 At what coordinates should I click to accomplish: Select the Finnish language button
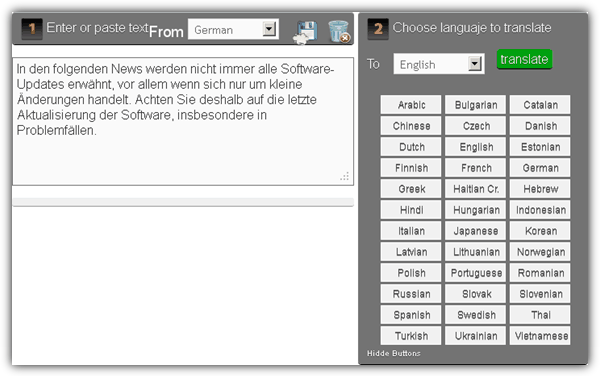[x=411, y=168]
